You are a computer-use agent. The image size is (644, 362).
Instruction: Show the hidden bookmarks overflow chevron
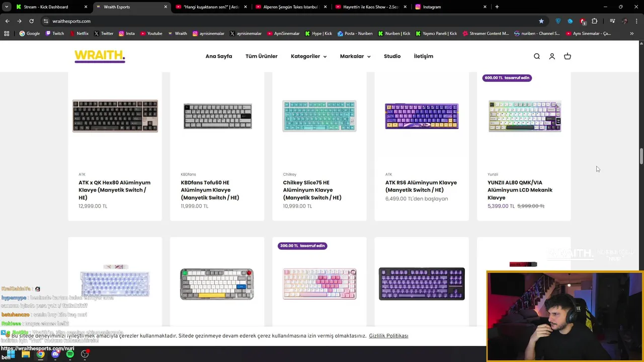coord(632,34)
